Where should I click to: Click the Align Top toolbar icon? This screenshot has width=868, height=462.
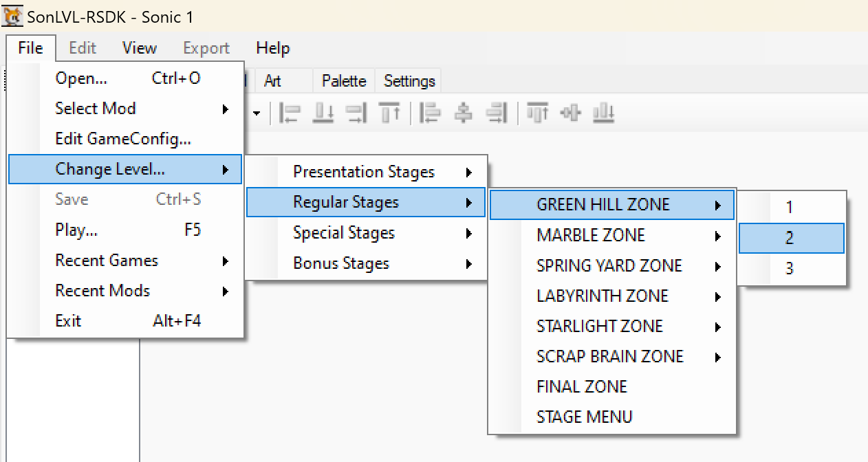(x=390, y=113)
